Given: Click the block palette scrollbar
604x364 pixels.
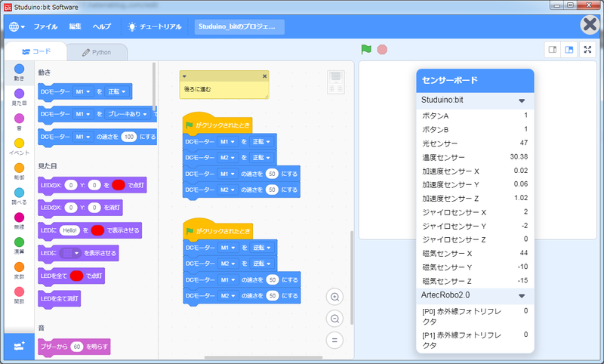Looking at the screenshot, I should (x=154, y=87).
